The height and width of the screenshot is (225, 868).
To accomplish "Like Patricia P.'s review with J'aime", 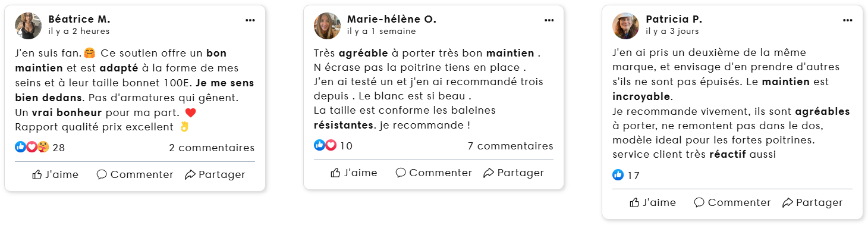I will (653, 202).
